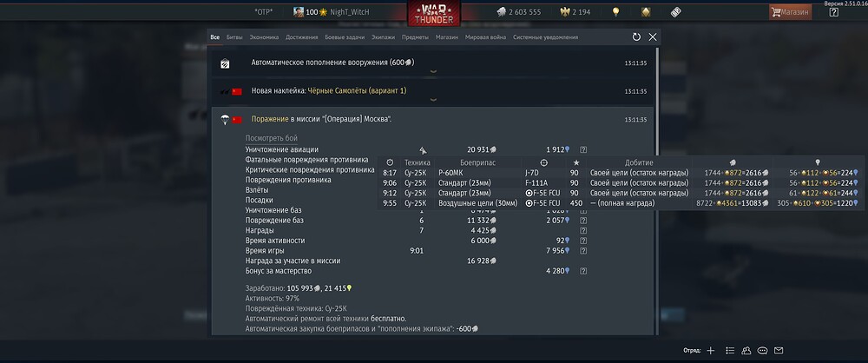Open the help question-mark icon at top right

click(833, 11)
